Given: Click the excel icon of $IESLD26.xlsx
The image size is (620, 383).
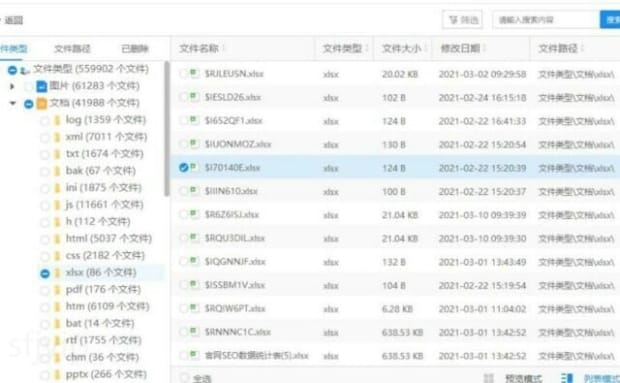Looking at the screenshot, I should tap(194, 96).
